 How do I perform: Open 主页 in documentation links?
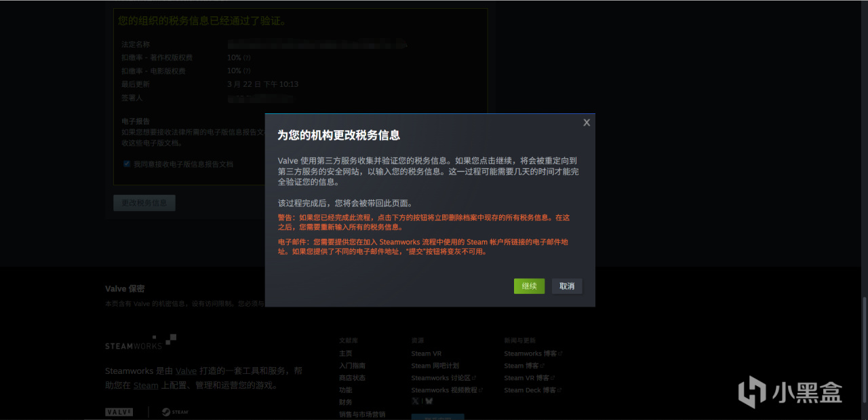[346, 354]
